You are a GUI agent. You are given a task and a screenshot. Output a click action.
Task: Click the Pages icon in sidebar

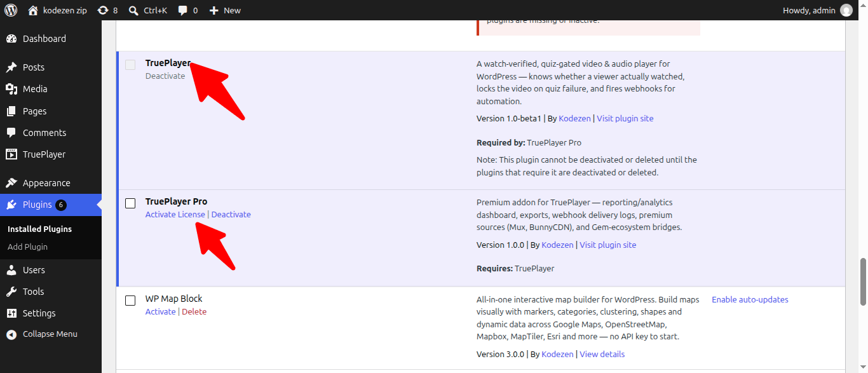[11, 111]
